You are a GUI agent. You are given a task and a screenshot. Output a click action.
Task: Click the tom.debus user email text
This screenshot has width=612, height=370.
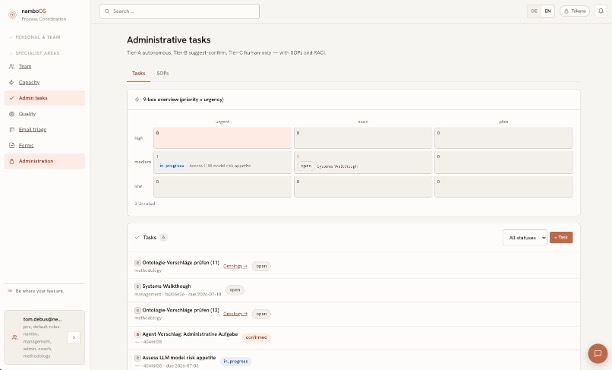42,319
